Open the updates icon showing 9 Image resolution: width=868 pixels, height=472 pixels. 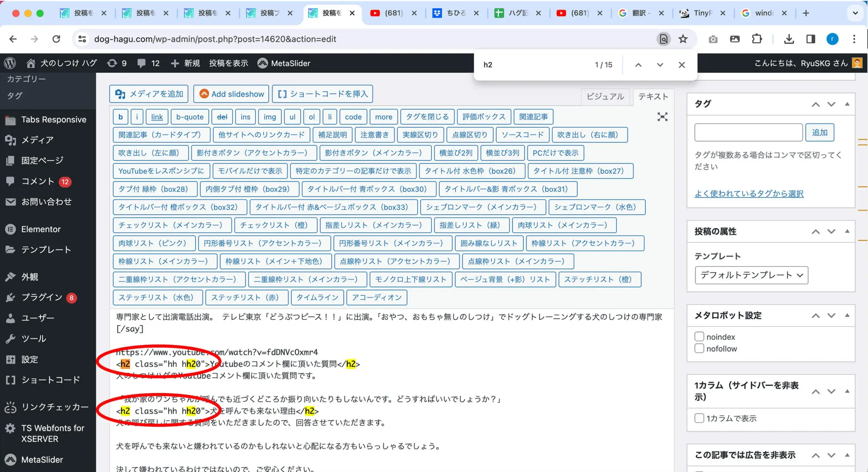coord(117,63)
